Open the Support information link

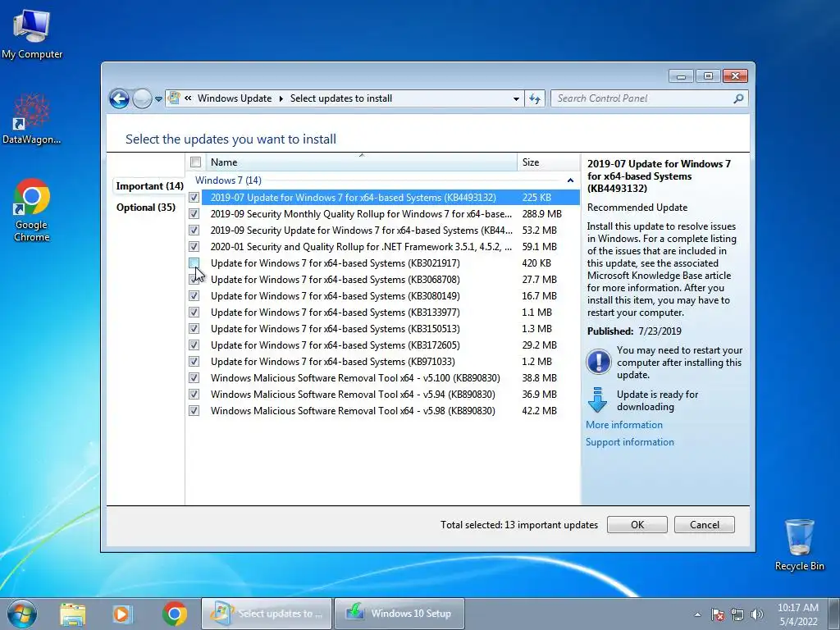[630, 442]
